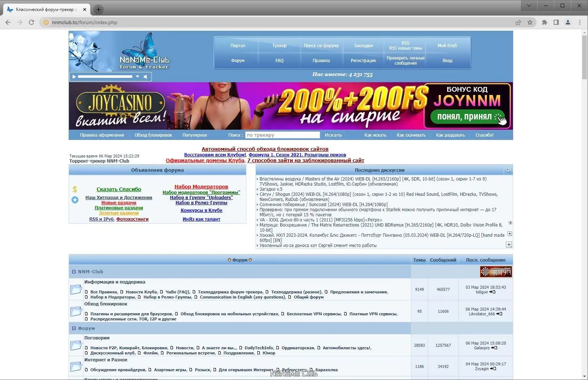588x380 pixels.
Task: Open the JoyCasino advertisement banner
Action: tap(291, 106)
